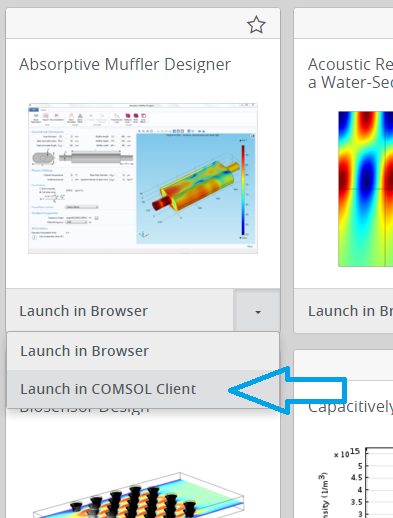The image size is (393, 518).
Task: Collapse the launch options dropdown arrow
Action: click(257, 311)
